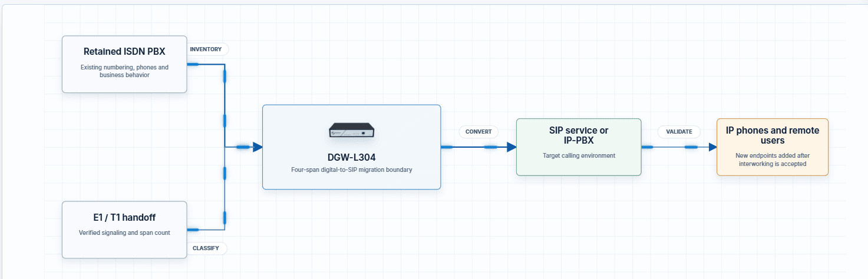Click the CLASSIFY edge label
Screen dimensions: 868x279
206,248
